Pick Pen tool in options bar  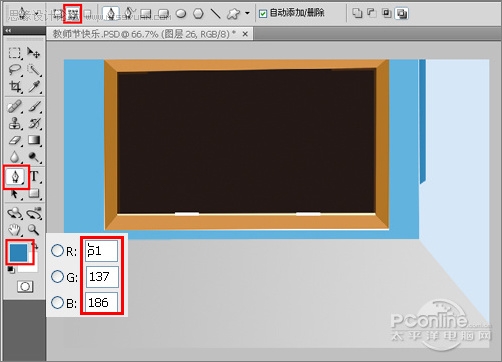pos(111,14)
